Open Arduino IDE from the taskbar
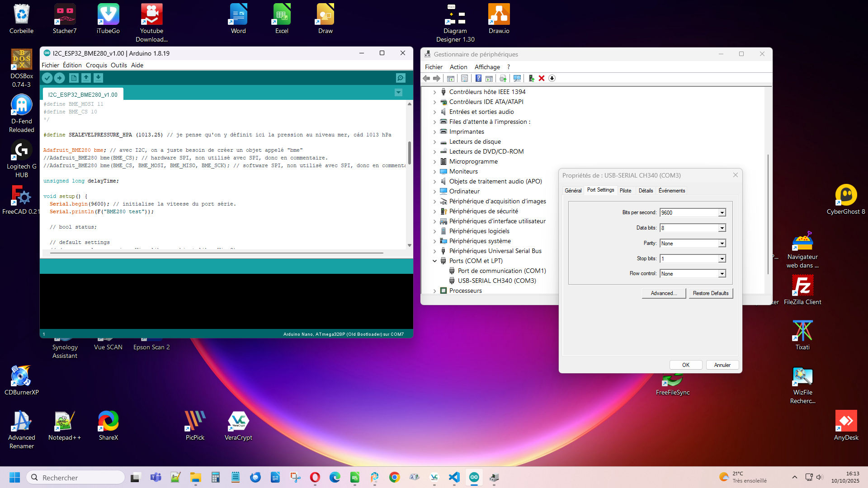The height and width of the screenshot is (488, 868). click(x=474, y=477)
